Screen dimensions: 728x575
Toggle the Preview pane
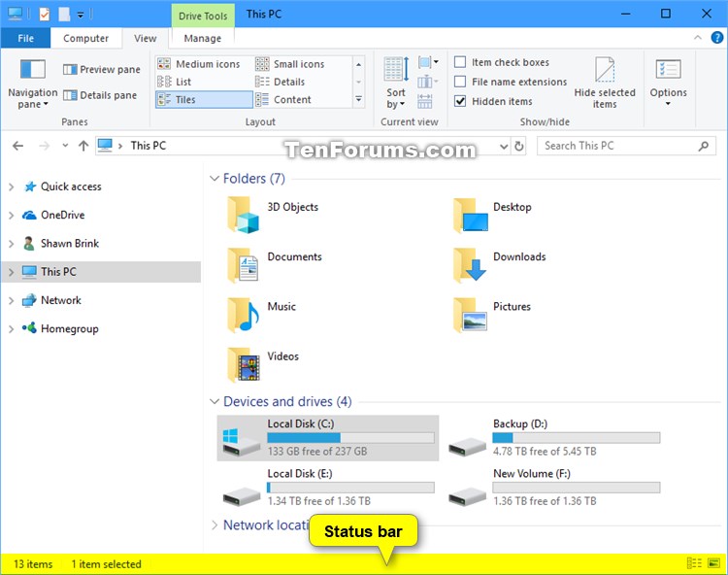pos(102,70)
